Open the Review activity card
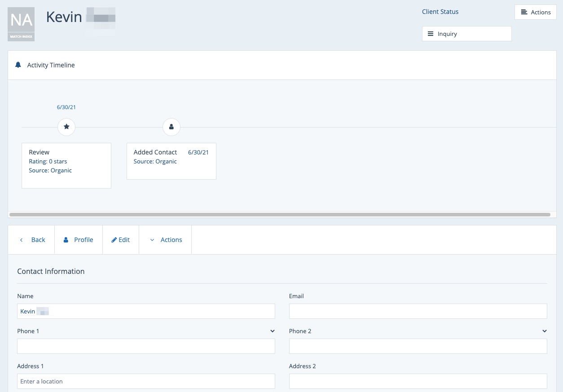The image size is (563, 392). (x=66, y=165)
